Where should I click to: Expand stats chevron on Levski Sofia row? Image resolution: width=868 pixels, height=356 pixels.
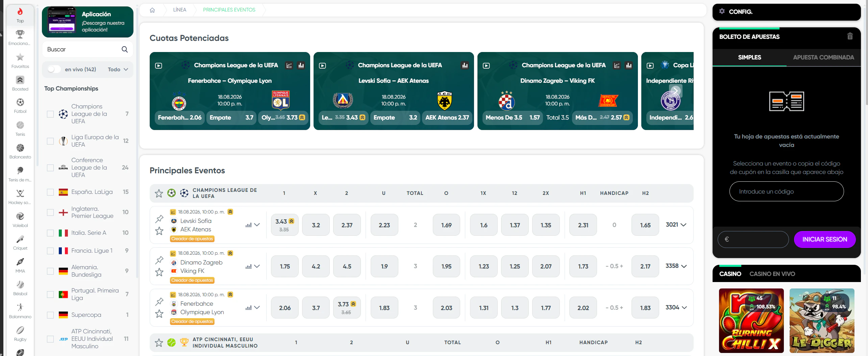[257, 225]
